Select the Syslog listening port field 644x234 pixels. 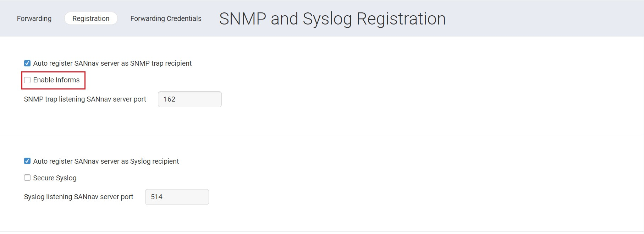[177, 197]
